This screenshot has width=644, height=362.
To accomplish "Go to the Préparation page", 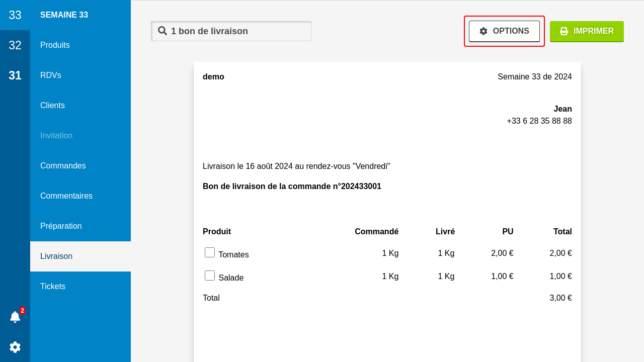I will tap(61, 226).
